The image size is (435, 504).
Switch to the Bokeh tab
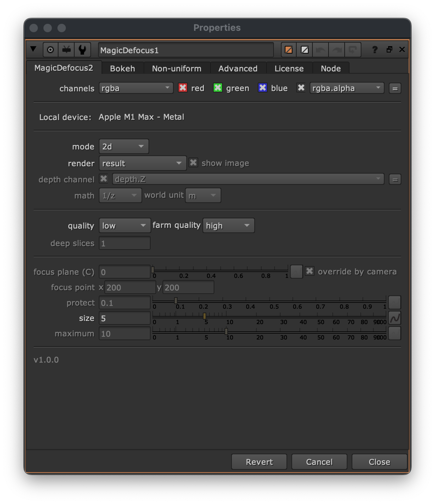(x=123, y=69)
